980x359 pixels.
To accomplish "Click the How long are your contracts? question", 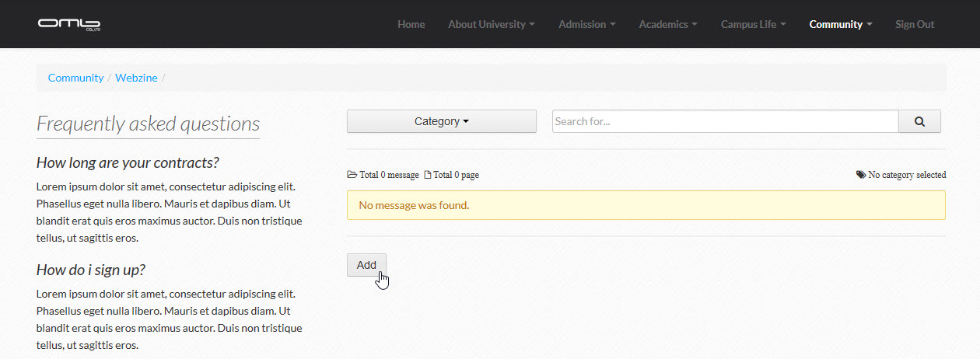I will [128, 163].
